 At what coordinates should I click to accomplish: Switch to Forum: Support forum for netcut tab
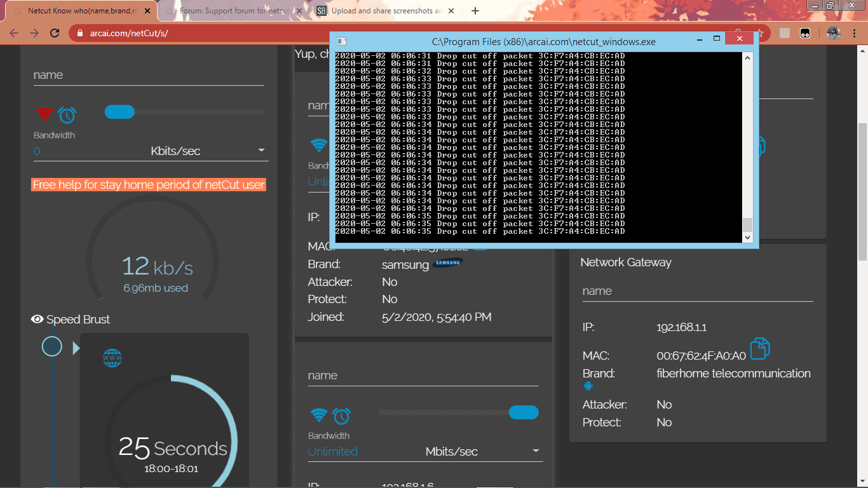tap(232, 11)
